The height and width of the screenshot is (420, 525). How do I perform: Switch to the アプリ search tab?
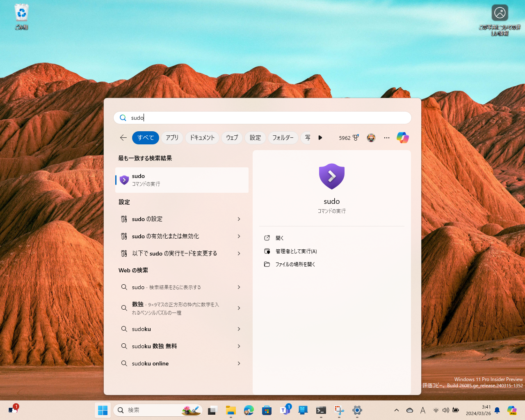pyautogui.click(x=172, y=138)
